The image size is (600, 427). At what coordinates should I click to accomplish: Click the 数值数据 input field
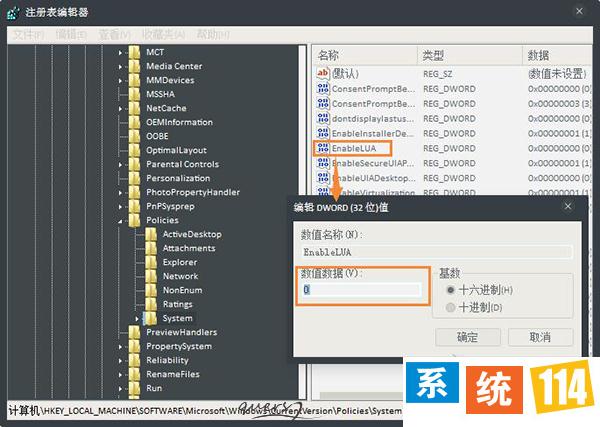point(362,290)
